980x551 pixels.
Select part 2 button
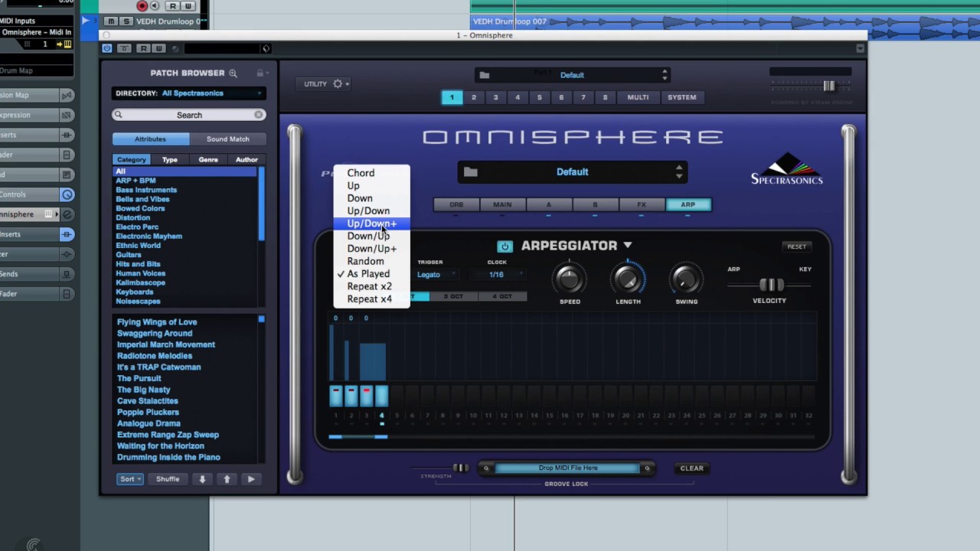coord(474,97)
